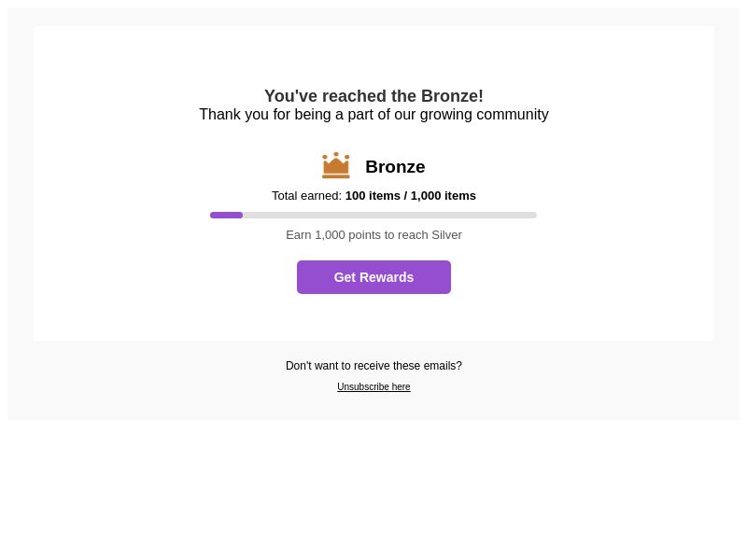Image resolution: width=747 pixels, height=560 pixels.
Task: Click the word "Unsubscribe" in footer link
Action: coord(363,386)
